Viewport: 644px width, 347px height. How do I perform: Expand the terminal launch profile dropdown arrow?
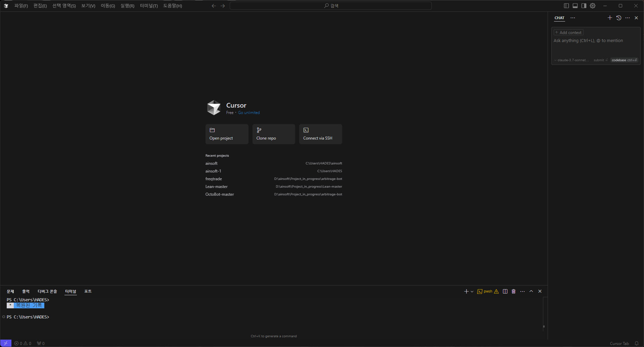click(x=472, y=292)
